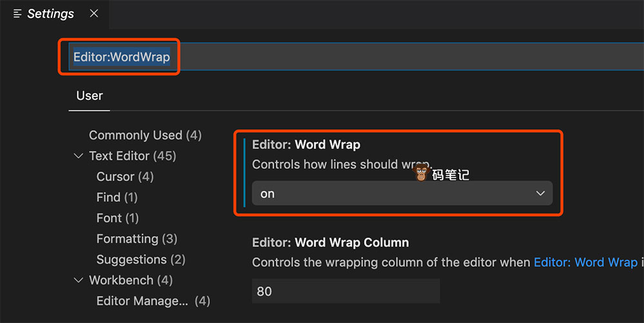644x323 pixels.
Task: Collapse the Workbench tree chevron
Action: click(79, 280)
